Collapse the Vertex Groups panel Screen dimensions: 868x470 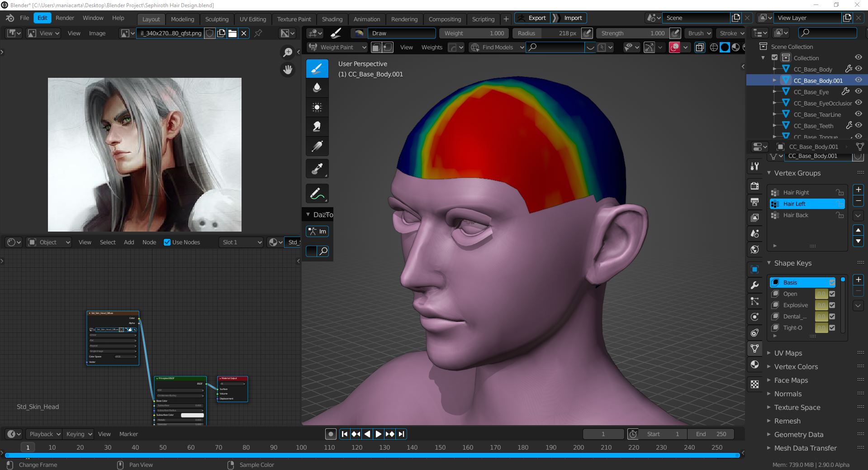click(797, 173)
